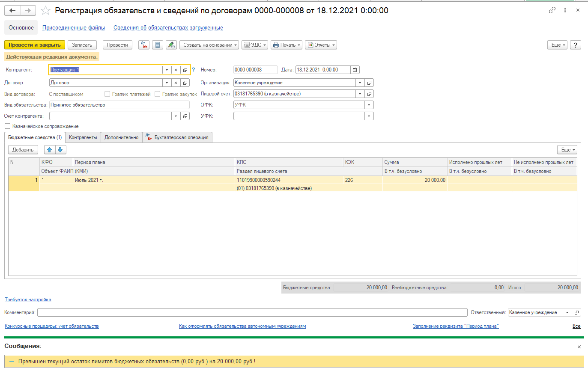Clear the Контрагент field with the x

pos(176,70)
